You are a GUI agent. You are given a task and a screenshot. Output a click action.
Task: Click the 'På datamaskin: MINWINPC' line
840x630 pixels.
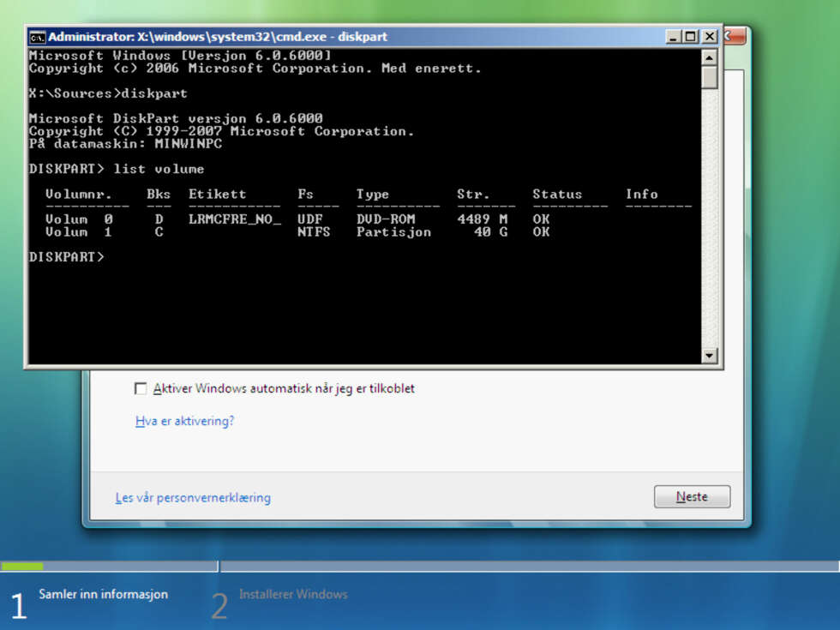pyautogui.click(x=126, y=144)
